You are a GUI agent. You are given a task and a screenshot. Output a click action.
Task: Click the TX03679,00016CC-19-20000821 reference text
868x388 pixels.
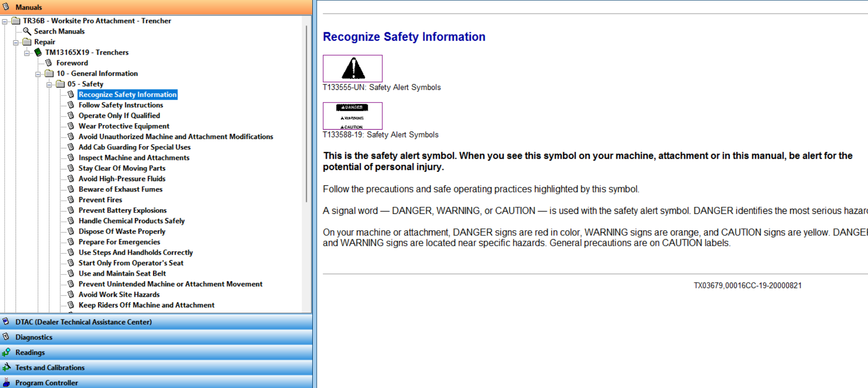coord(748,286)
